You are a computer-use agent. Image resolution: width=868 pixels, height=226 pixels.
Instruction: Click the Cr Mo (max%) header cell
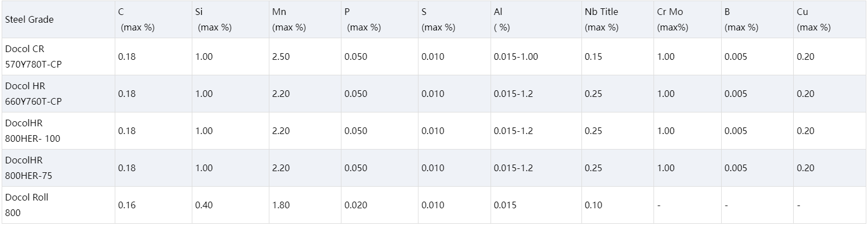click(x=673, y=19)
